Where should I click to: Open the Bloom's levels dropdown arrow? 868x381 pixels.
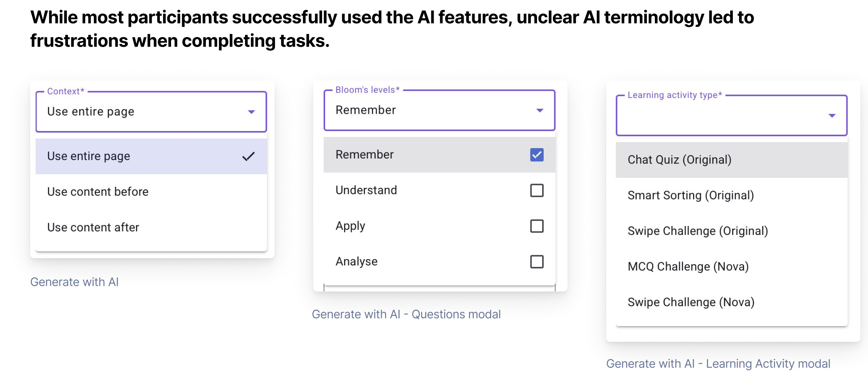click(540, 111)
